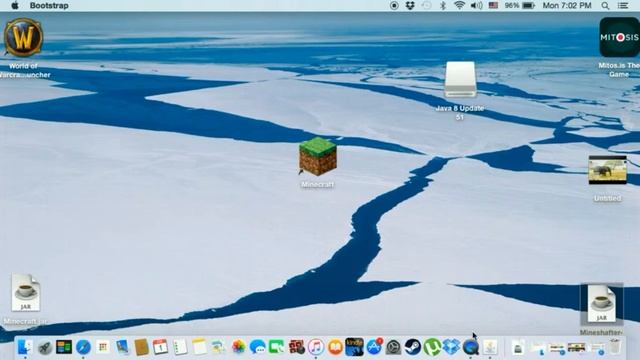This screenshot has height=360, width=640.
Task: Launch uTorrent from the Dock
Action: pyautogui.click(x=432, y=347)
